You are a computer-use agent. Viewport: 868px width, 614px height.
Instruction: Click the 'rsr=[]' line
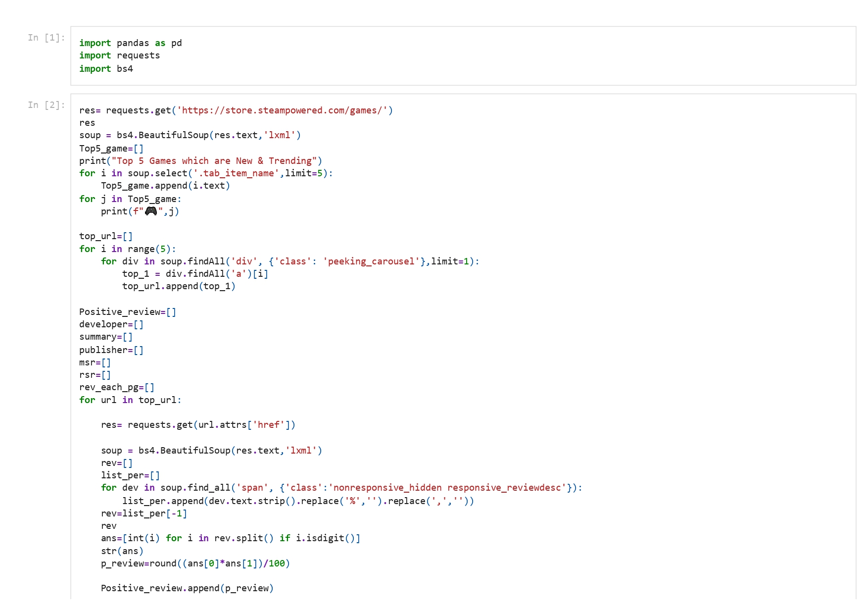[x=96, y=375]
